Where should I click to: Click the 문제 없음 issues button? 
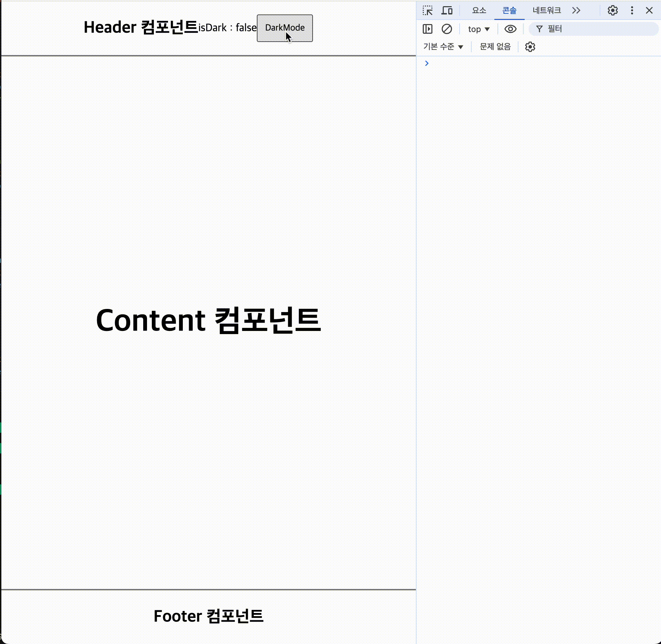point(495,47)
